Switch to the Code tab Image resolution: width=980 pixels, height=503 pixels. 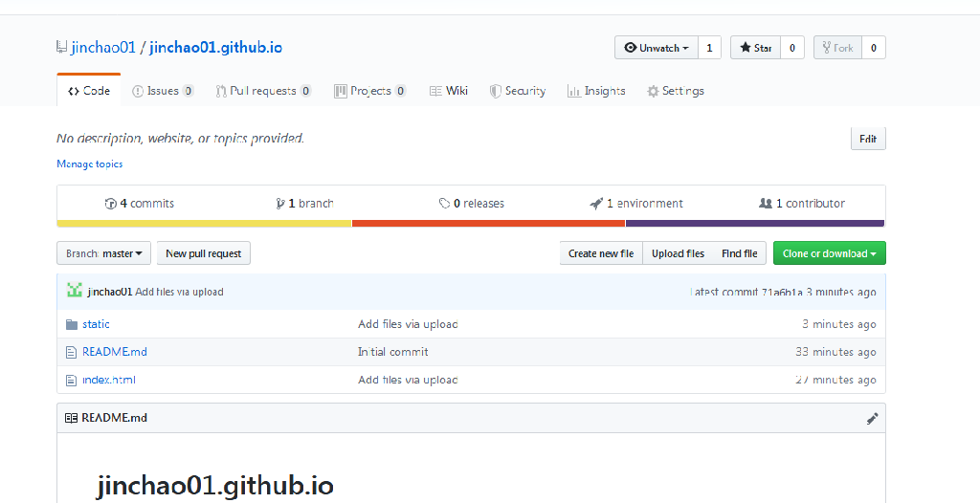[x=89, y=91]
